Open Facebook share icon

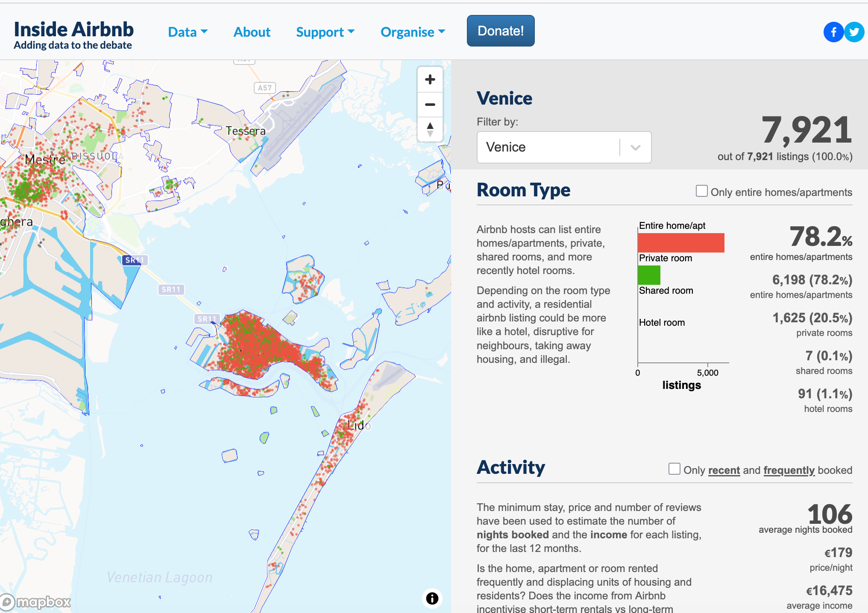pos(833,32)
